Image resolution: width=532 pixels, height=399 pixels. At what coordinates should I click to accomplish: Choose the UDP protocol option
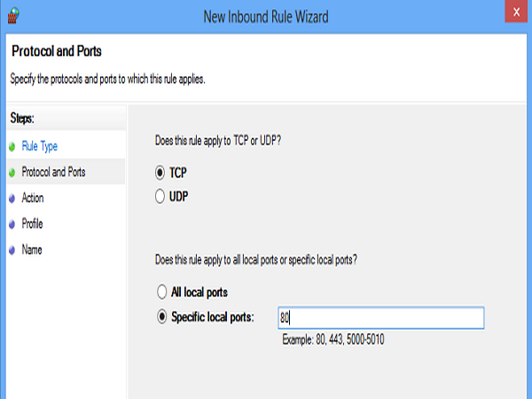click(160, 195)
